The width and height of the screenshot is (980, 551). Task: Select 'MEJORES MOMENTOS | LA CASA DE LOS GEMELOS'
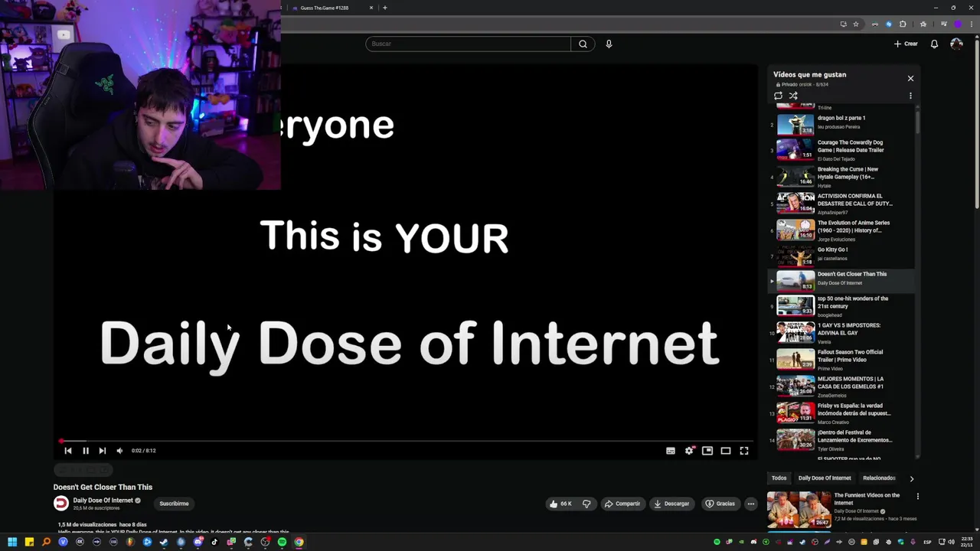(841, 386)
